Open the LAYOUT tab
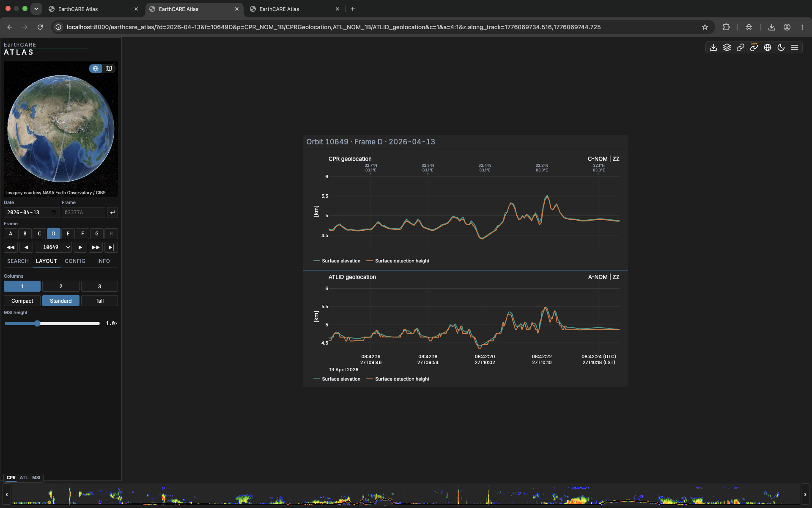Viewport: 812px width, 508px height. click(x=47, y=261)
